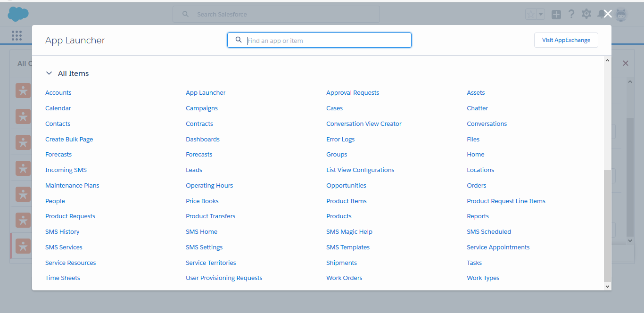Viewport: 644px width, 313px height.
Task: Open Product Request Line Items
Action: pyautogui.click(x=506, y=201)
